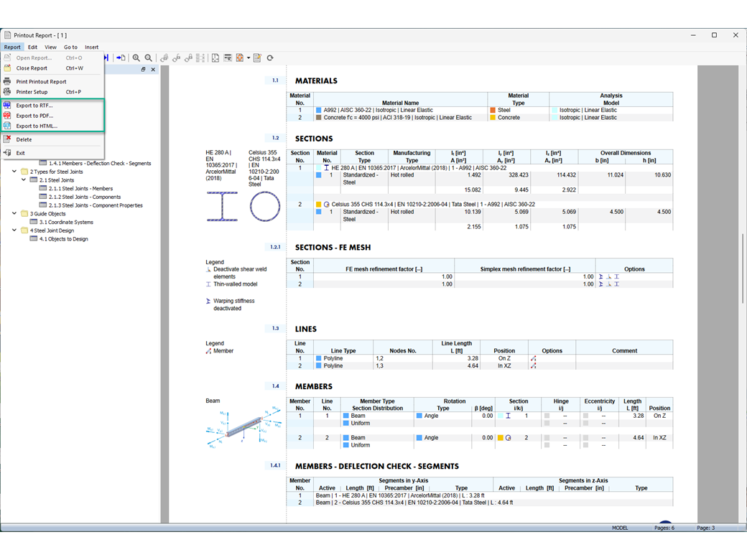Click the Export to PDF icon
Viewport: 747px width, 560px height.
(7, 116)
